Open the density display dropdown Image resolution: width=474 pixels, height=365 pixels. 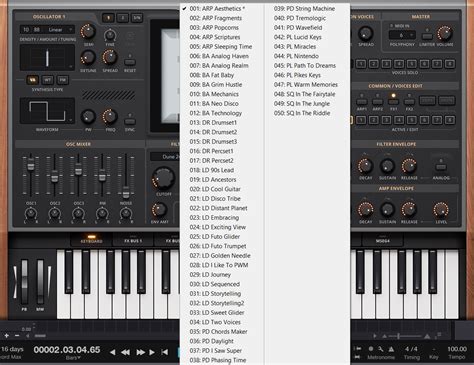pos(47,58)
